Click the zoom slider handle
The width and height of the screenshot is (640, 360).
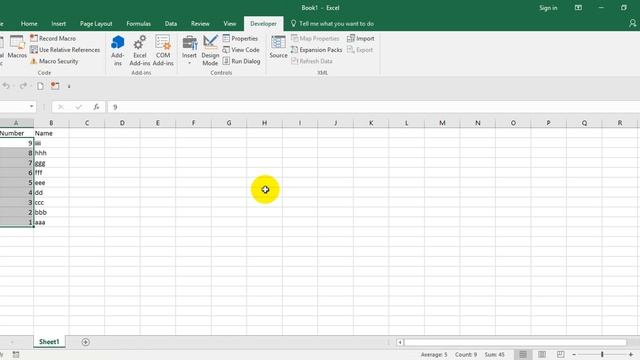pyautogui.click(x=602, y=354)
